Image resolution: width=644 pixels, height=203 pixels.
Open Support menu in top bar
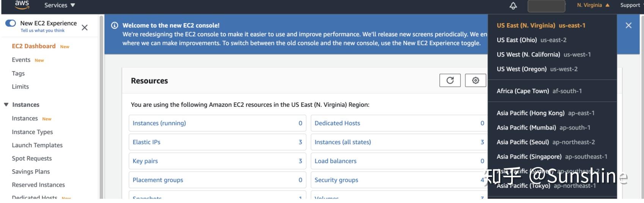pos(630,5)
